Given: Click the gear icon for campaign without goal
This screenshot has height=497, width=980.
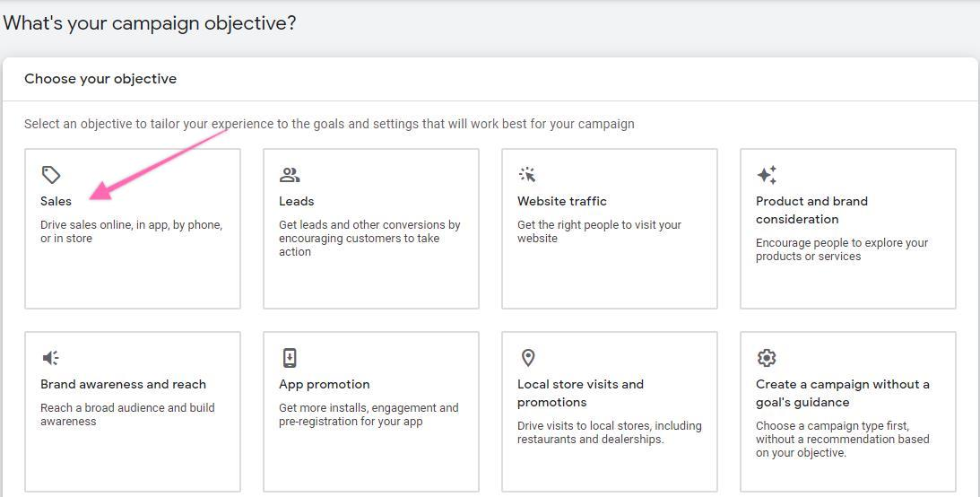Looking at the screenshot, I should [767, 358].
